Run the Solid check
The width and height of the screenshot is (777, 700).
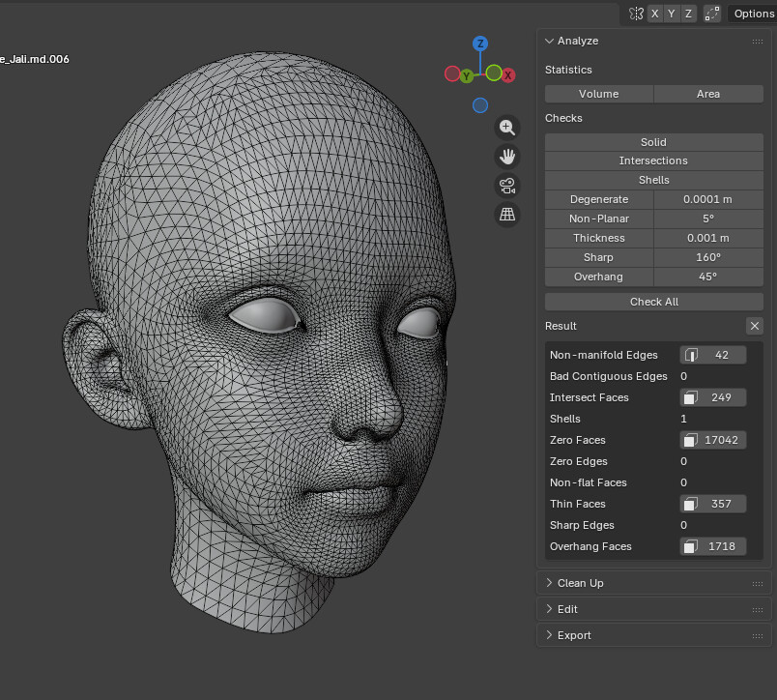(653, 142)
